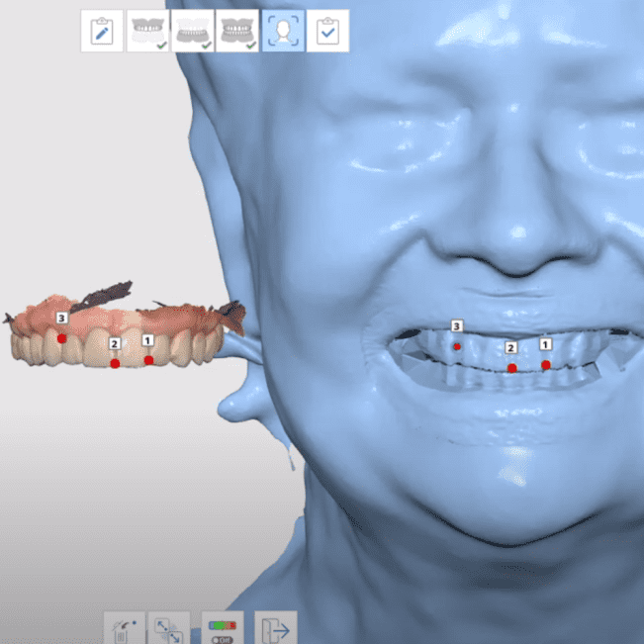
Task: Click the pink gum area of teeth model
Action: [109, 317]
